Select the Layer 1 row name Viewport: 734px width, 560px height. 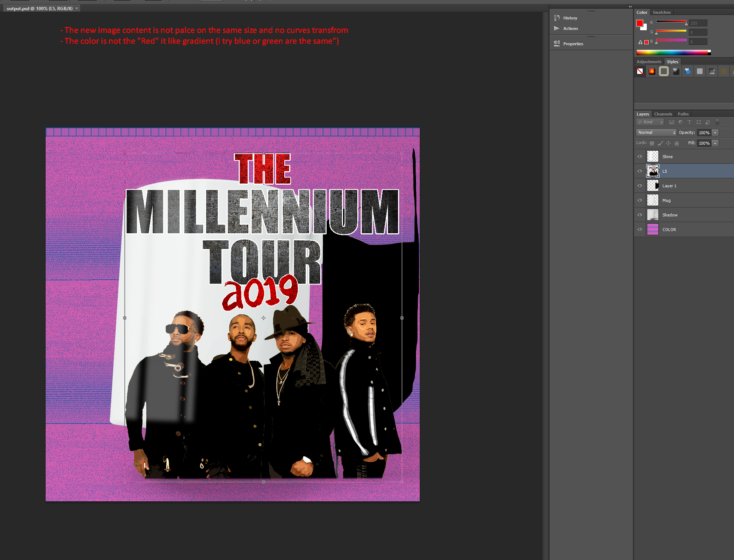tap(669, 186)
